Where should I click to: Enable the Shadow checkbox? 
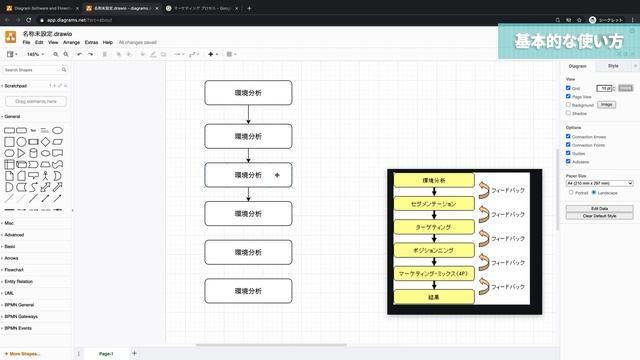[568, 113]
